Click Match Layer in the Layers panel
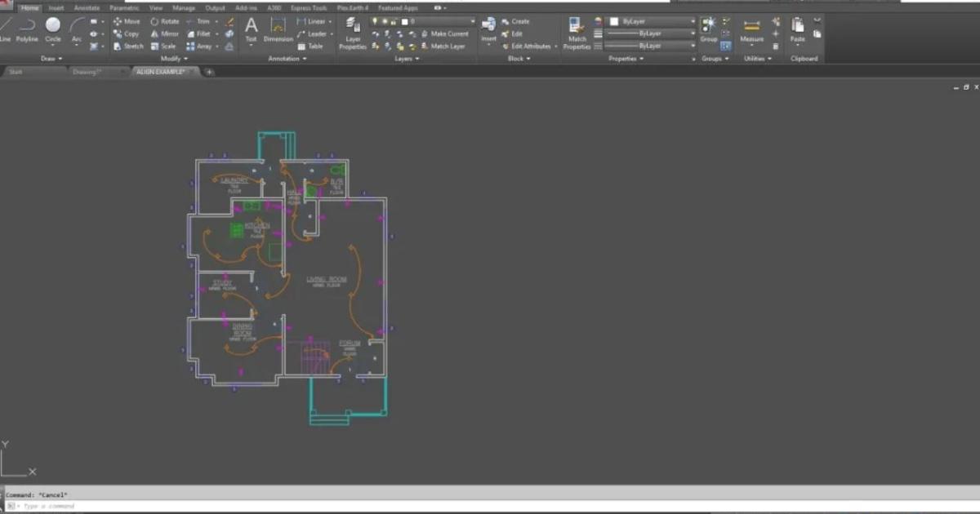 pyautogui.click(x=447, y=47)
